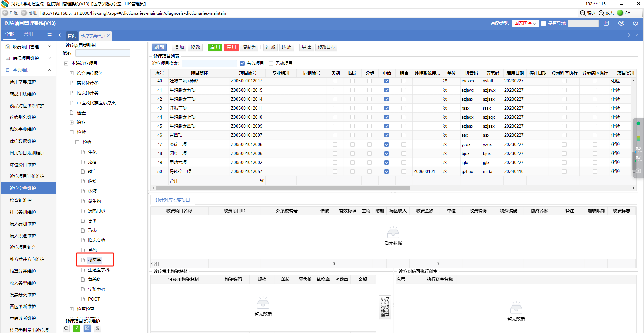Viewport: 644px width, 333px height.
Task: Click the 导出 export button
Action: coord(306,47)
